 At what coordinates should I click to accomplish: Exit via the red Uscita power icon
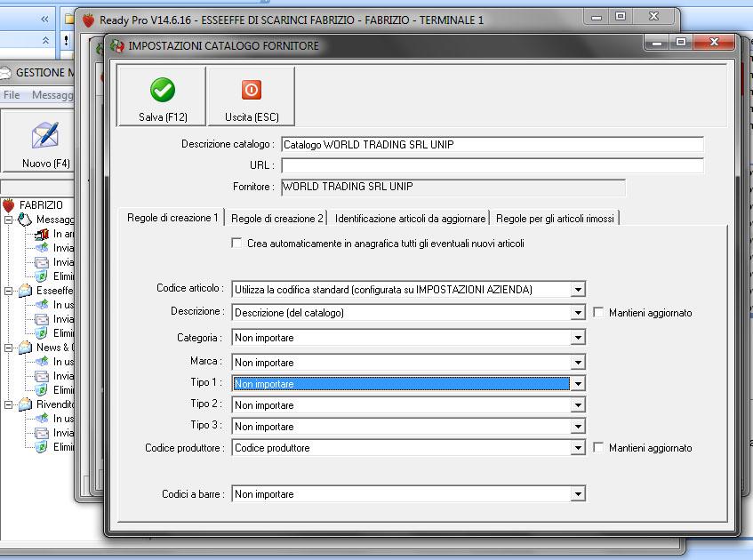click(252, 90)
